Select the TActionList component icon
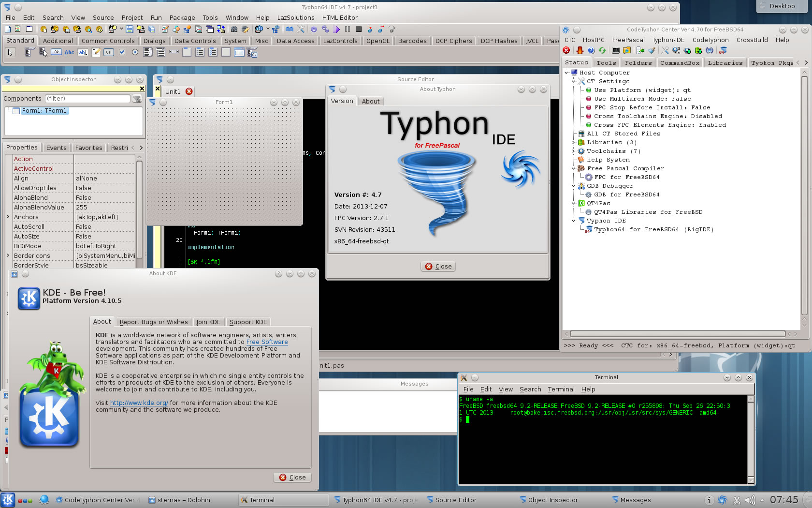The width and height of the screenshot is (812, 508). coord(252,52)
